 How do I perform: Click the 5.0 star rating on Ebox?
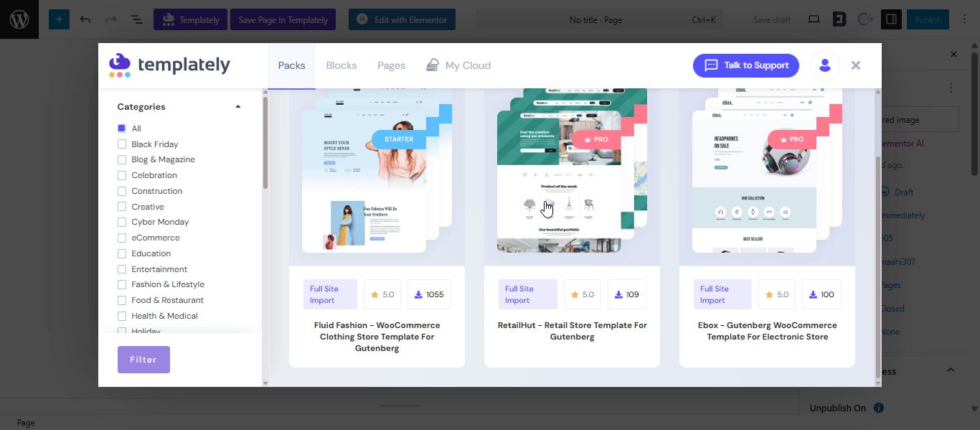[777, 294]
